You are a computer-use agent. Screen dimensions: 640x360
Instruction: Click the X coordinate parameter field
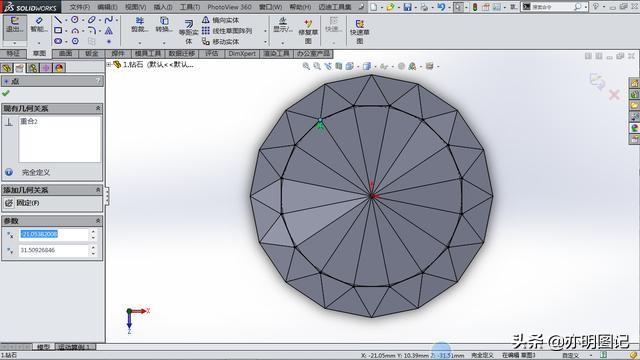(x=53, y=234)
